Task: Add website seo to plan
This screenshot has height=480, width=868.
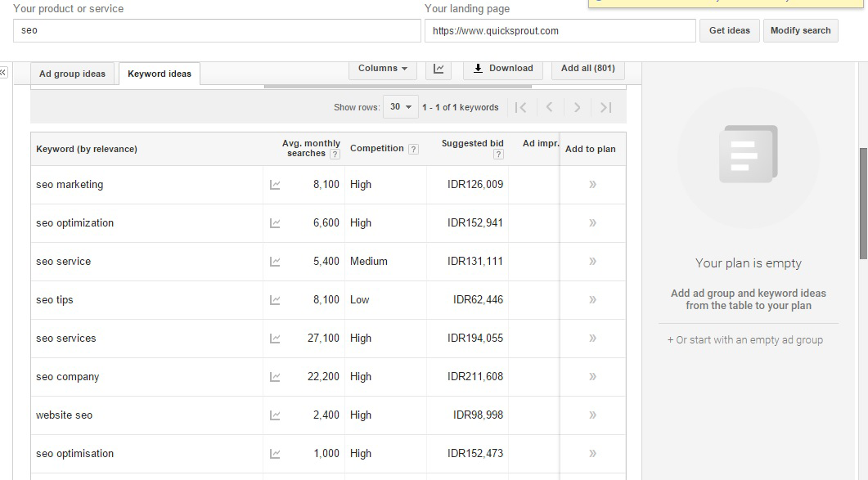Action: pos(592,415)
